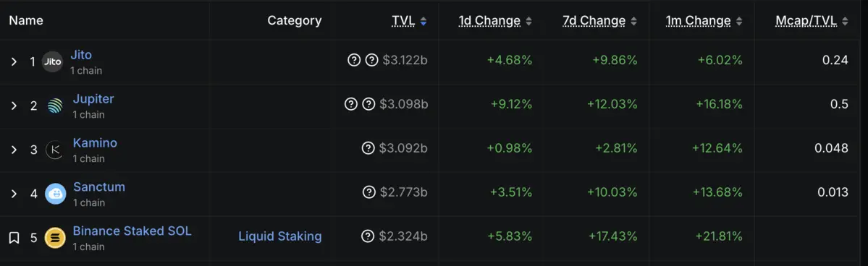
Task: Open the Jupiter protocol link
Action: click(x=93, y=99)
